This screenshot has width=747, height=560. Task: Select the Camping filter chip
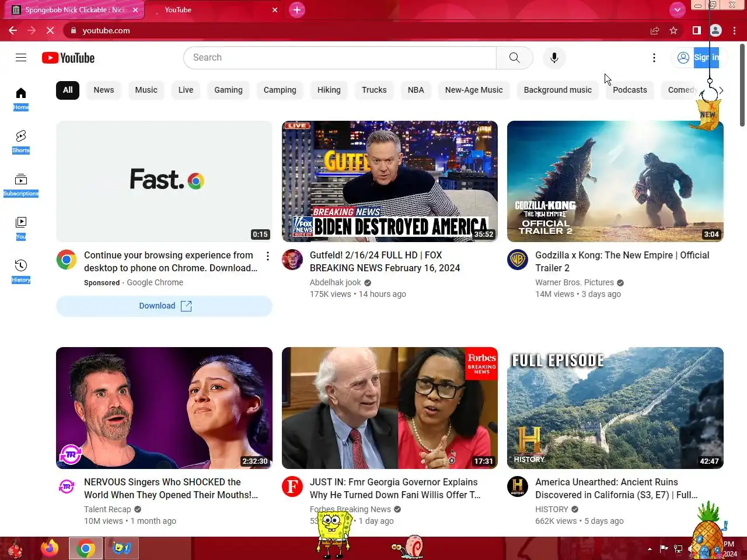280,90
